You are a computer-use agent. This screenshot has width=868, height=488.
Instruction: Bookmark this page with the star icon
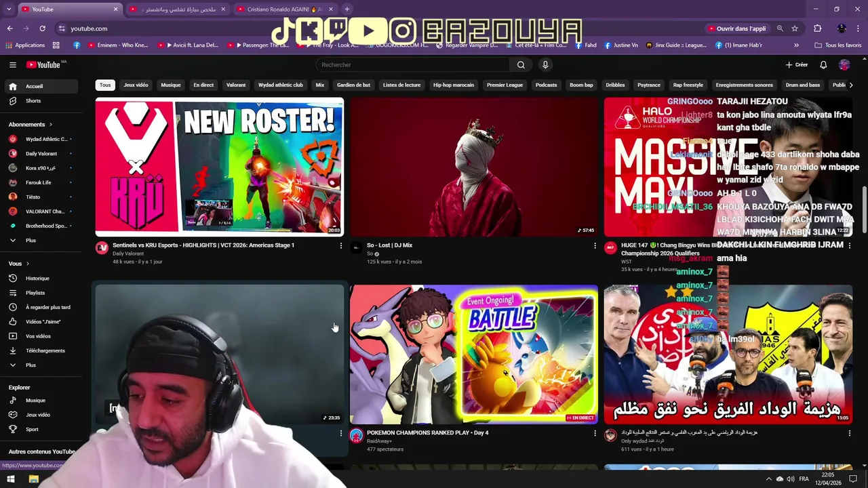pos(795,28)
